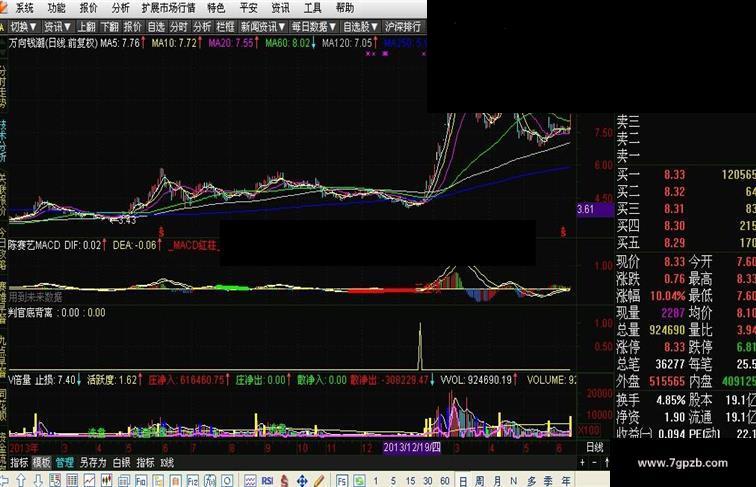Click the 分时 toolbar button
This screenshot has width=756, height=487.
pos(178,27)
